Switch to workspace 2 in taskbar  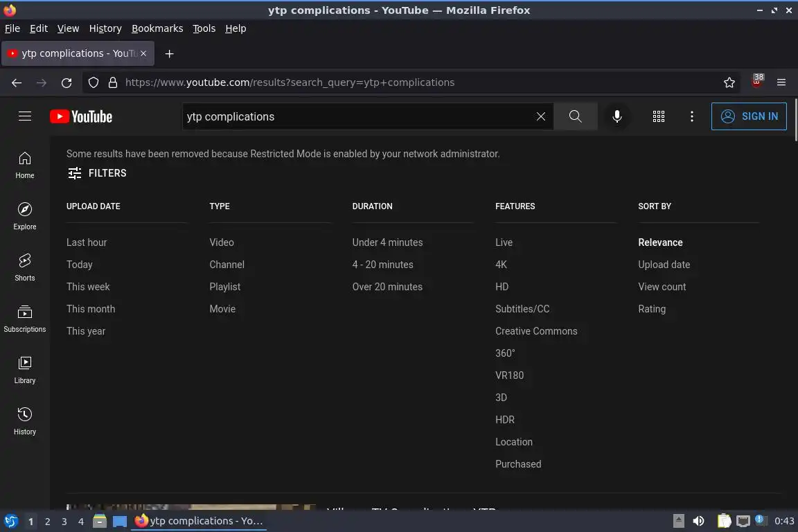(47, 522)
